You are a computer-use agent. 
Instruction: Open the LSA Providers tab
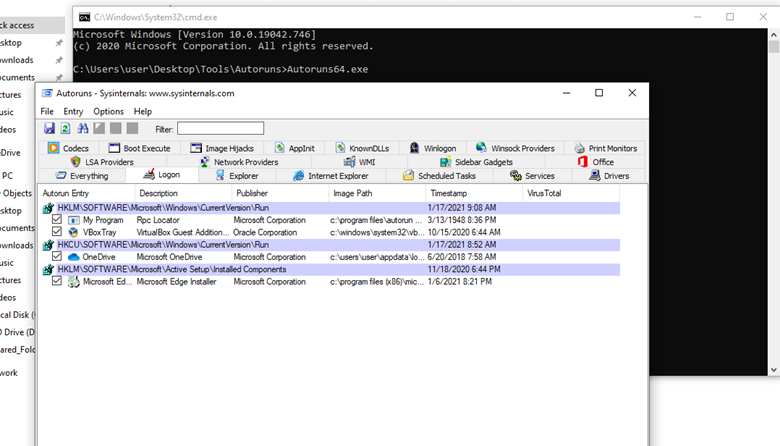[102, 162]
